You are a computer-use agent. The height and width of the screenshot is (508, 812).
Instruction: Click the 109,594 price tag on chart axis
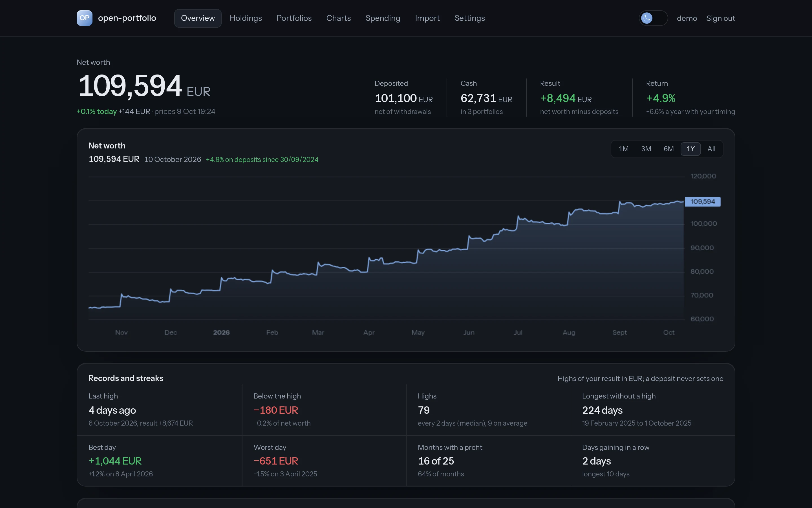(x=703, y=202)
